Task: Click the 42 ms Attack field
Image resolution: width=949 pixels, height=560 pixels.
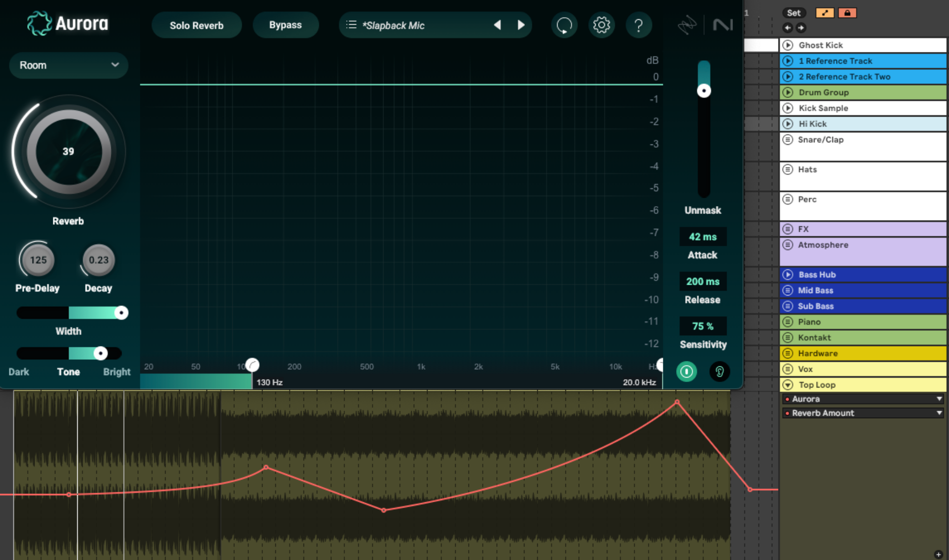Action: point(703,237)
